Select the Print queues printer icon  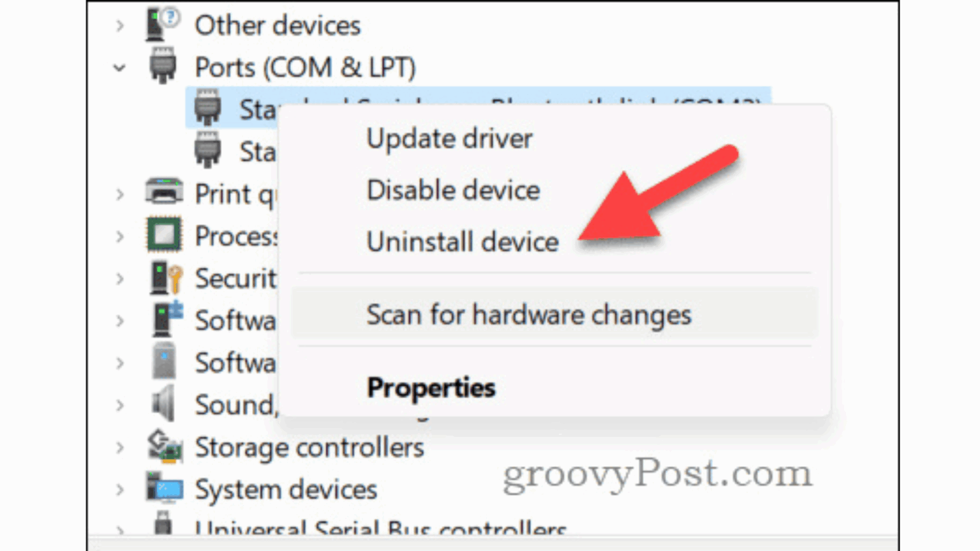164,191
